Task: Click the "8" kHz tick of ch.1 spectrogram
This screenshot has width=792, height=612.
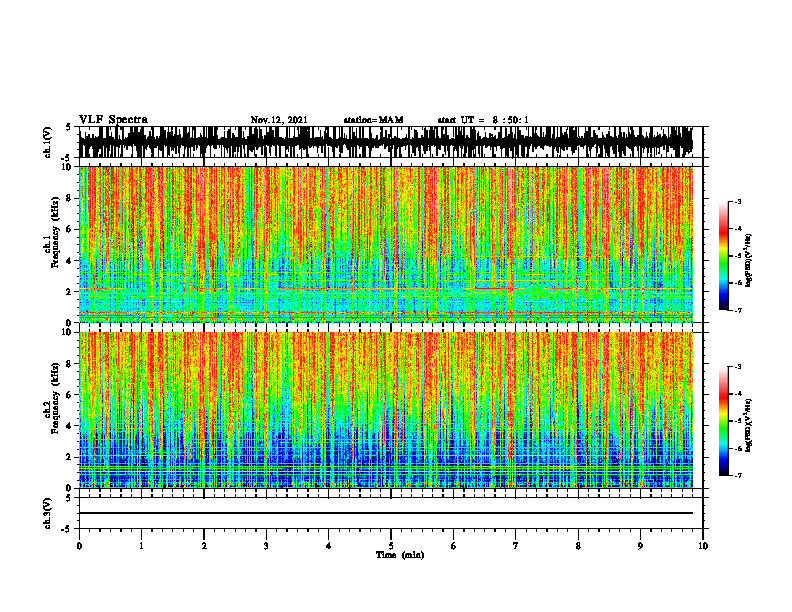Action: (x=71, y=198)
